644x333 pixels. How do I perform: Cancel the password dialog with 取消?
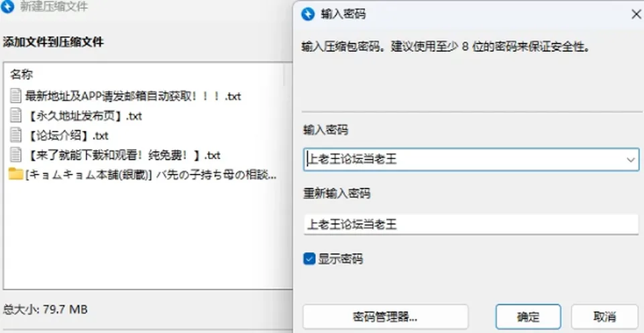click(x=604, y=317)
